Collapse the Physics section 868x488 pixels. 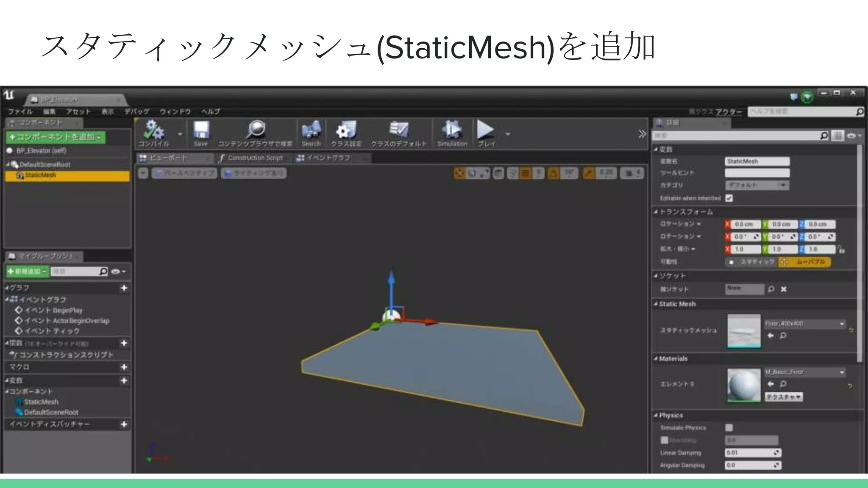point(656,415)
